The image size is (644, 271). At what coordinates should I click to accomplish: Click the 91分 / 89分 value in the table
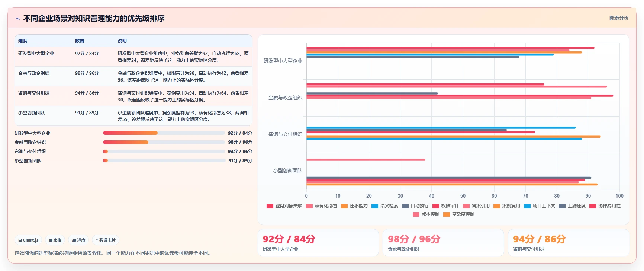coord(87,113)
